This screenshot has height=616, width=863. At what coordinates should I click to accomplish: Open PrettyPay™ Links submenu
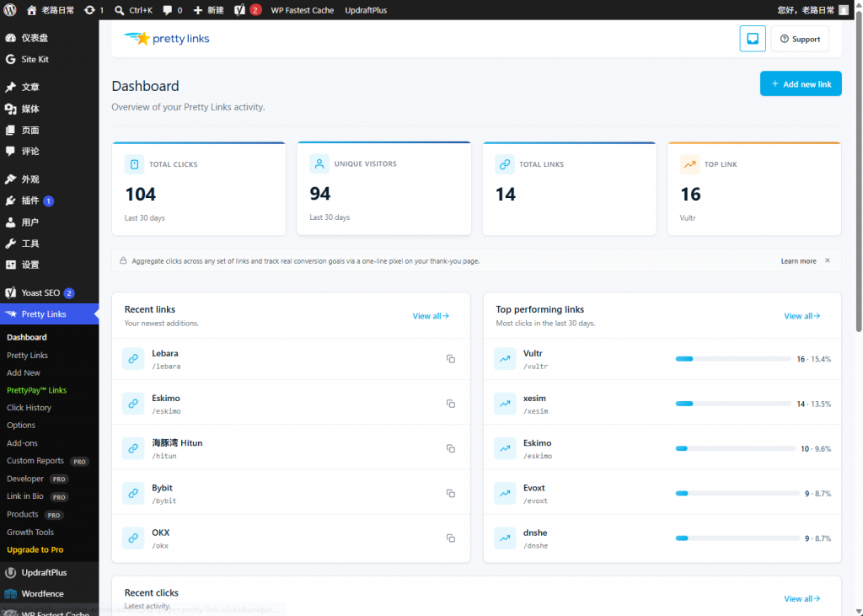(x=36, y=390)
